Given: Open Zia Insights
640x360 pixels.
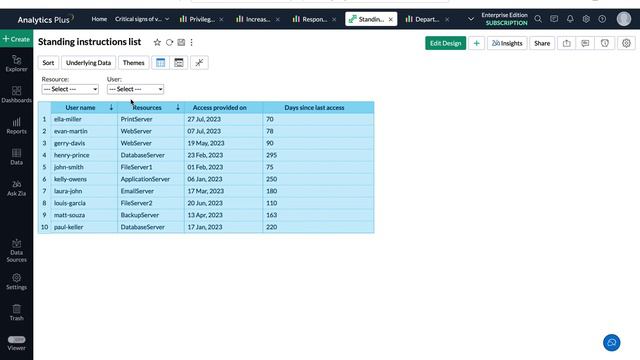Looking at the screenshot, I should [507, 43].
